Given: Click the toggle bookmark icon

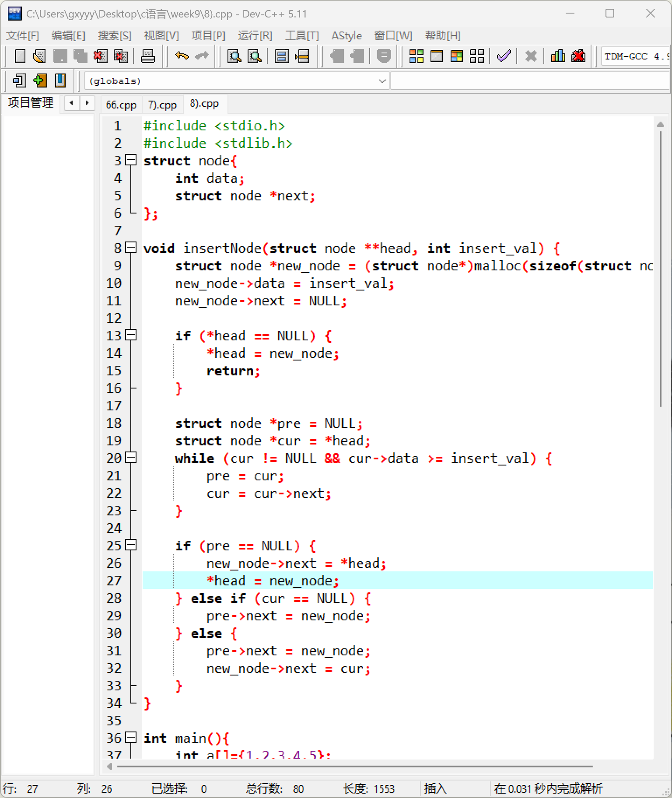Looking at the screenshot, I should [60, 80].
